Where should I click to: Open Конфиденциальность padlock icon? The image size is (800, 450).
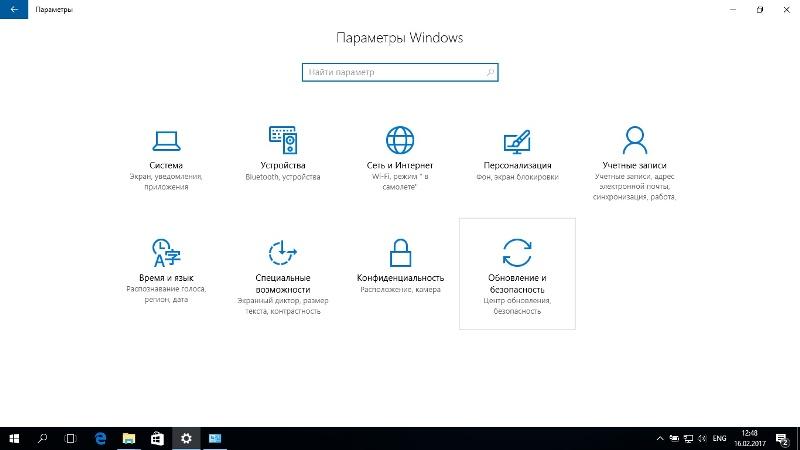click(x=400, y=253)
